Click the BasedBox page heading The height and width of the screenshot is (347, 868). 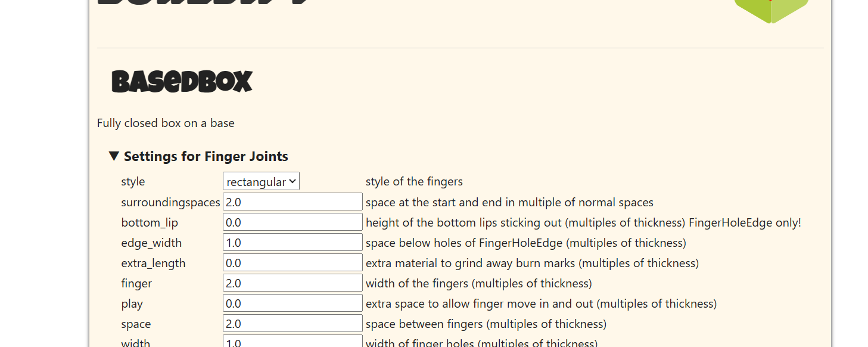[x=182, y=82]
